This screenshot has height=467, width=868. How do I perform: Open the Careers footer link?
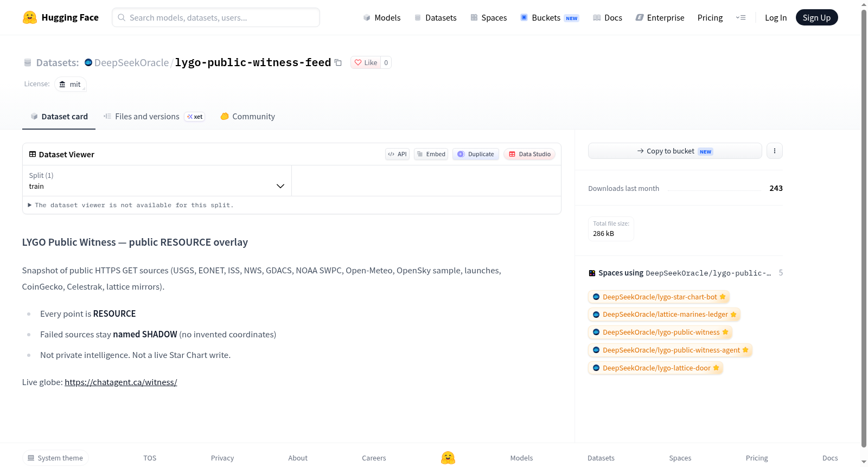pos(374,458)
